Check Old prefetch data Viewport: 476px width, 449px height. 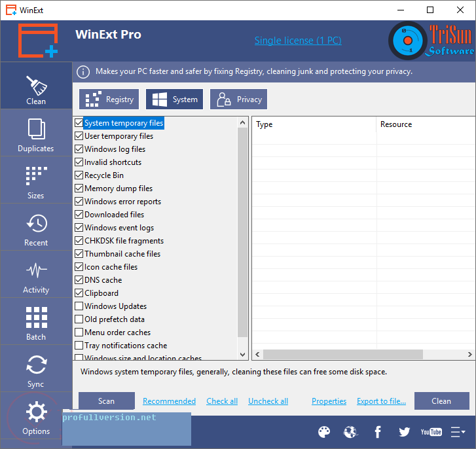pyautogui.click(x=79, y=319)
